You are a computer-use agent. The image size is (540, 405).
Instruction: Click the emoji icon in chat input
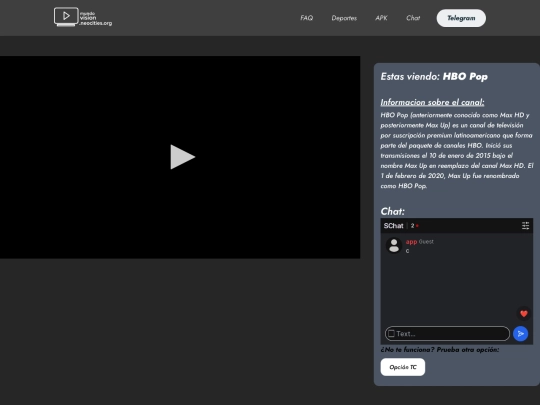(x=391, y=333)
